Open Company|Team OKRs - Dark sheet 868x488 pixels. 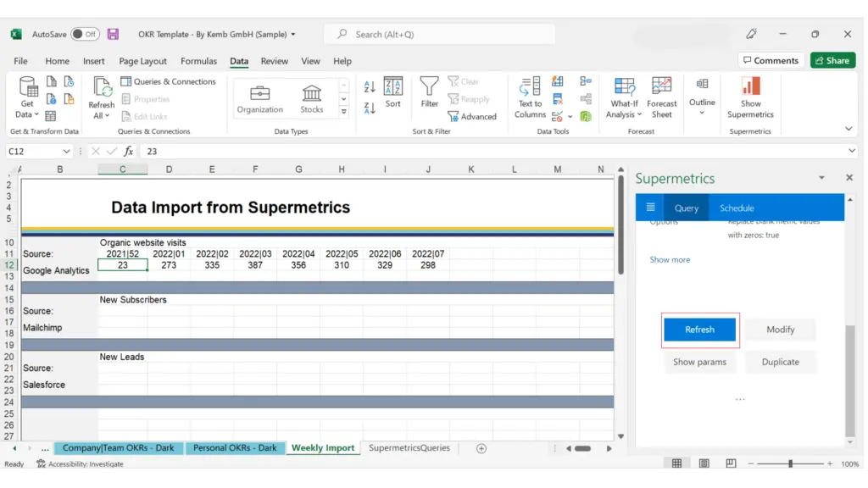[118, 448]
